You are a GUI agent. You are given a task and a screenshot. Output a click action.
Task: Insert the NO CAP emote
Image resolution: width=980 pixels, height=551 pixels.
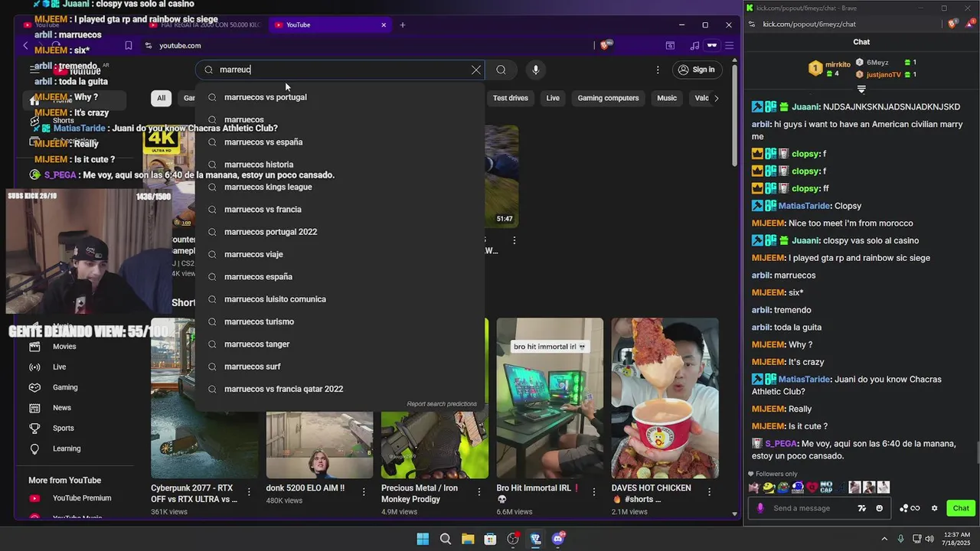pyautogui.click(x=826, y=487)
